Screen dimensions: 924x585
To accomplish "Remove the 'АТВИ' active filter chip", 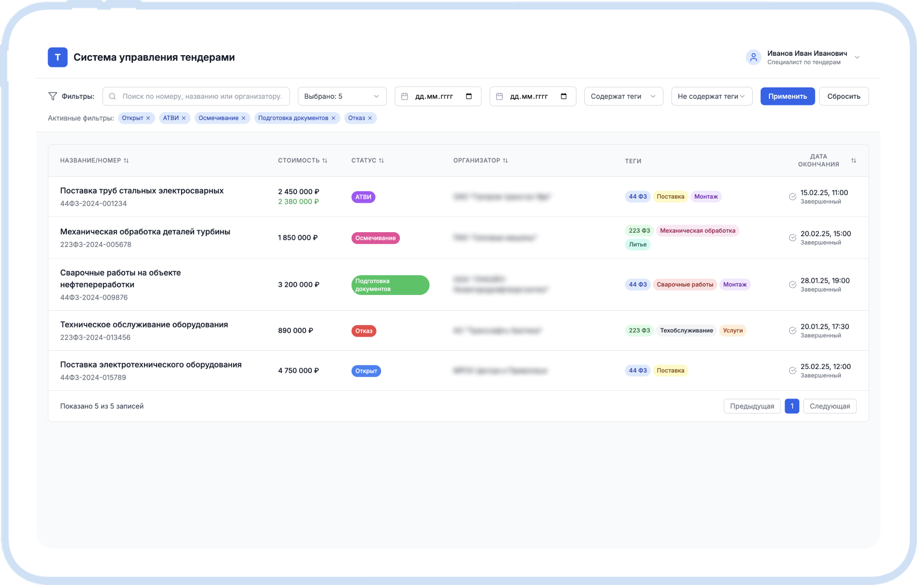I will (x=183, y=118).
